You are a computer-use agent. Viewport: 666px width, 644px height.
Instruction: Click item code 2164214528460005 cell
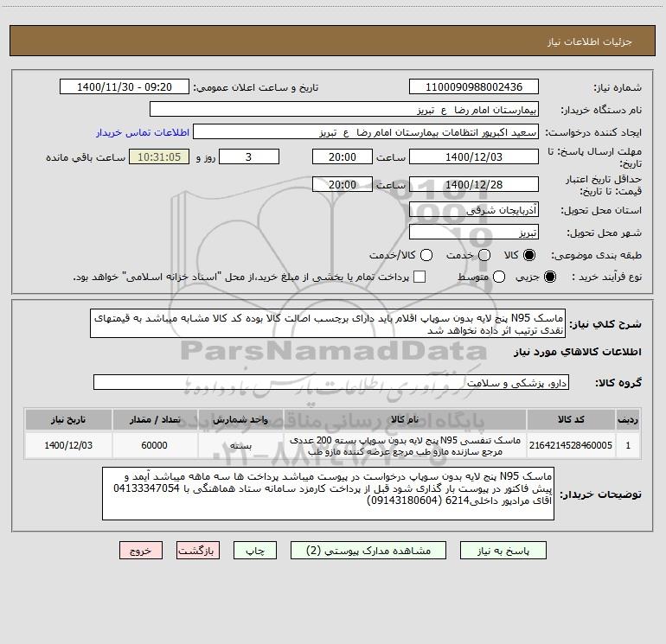[x=571, y=445]
